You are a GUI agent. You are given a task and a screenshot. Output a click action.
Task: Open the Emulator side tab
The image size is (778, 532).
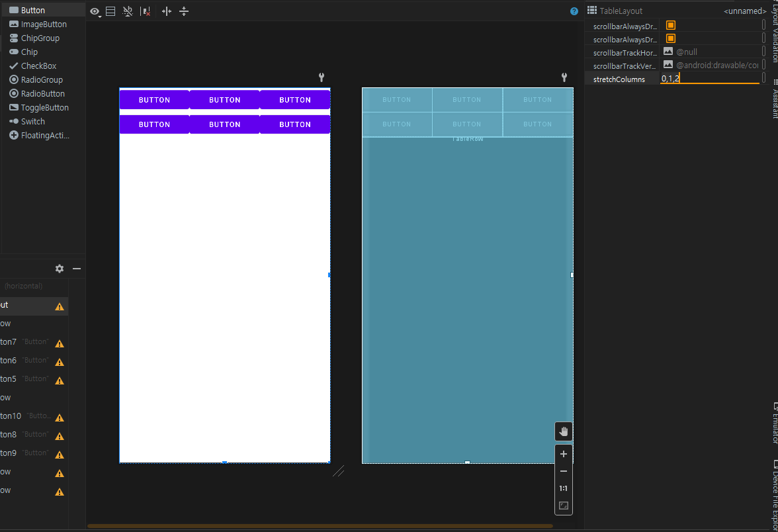point(774,423)
